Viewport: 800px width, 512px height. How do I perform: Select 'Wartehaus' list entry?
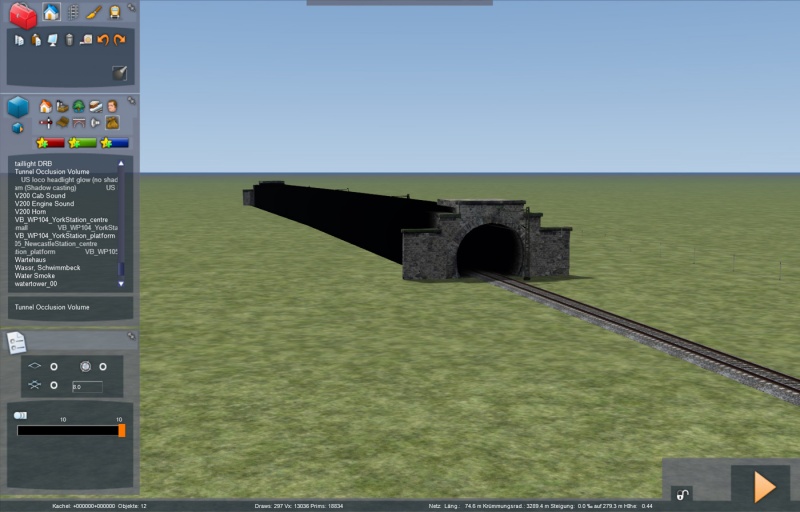coord(30,260)
